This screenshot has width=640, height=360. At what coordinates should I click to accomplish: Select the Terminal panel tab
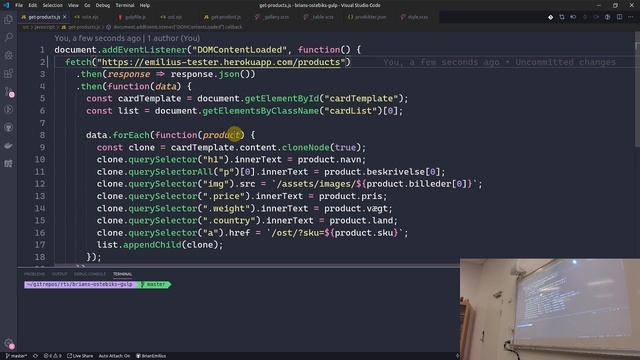122,274
